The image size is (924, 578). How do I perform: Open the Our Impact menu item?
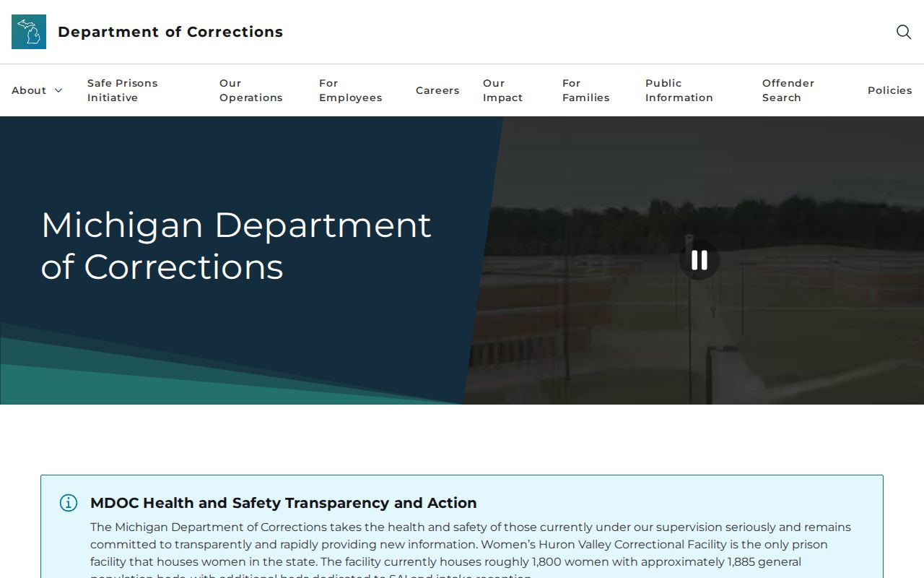pyautogui.click(x=502, y=90)
